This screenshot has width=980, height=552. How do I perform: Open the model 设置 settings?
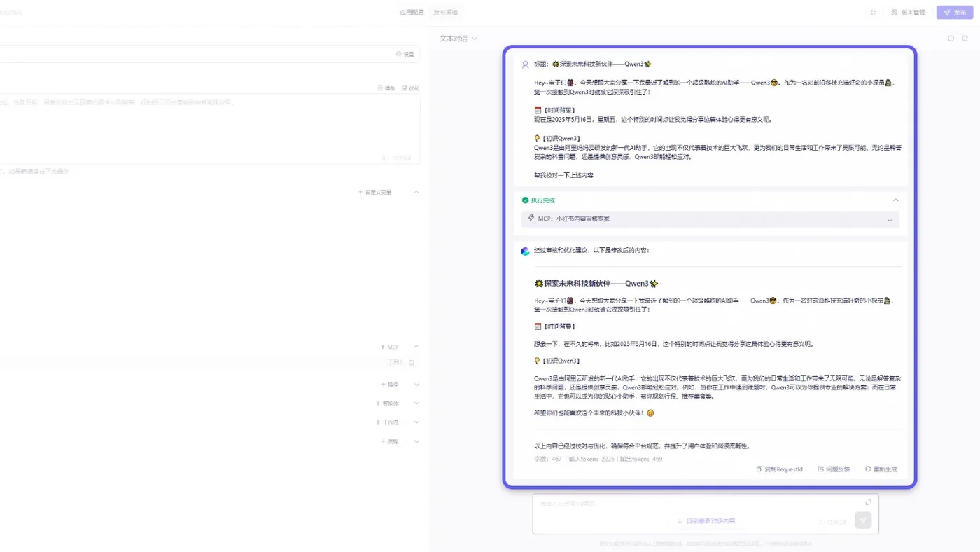point(405,54)
